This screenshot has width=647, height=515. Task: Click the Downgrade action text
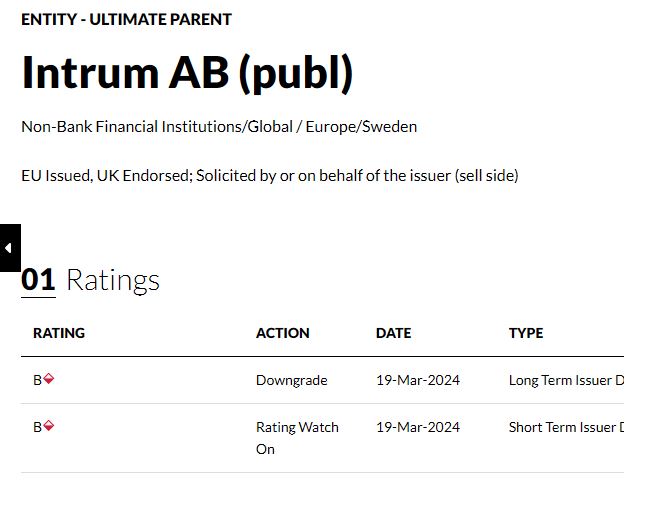[x=291, y=381]
